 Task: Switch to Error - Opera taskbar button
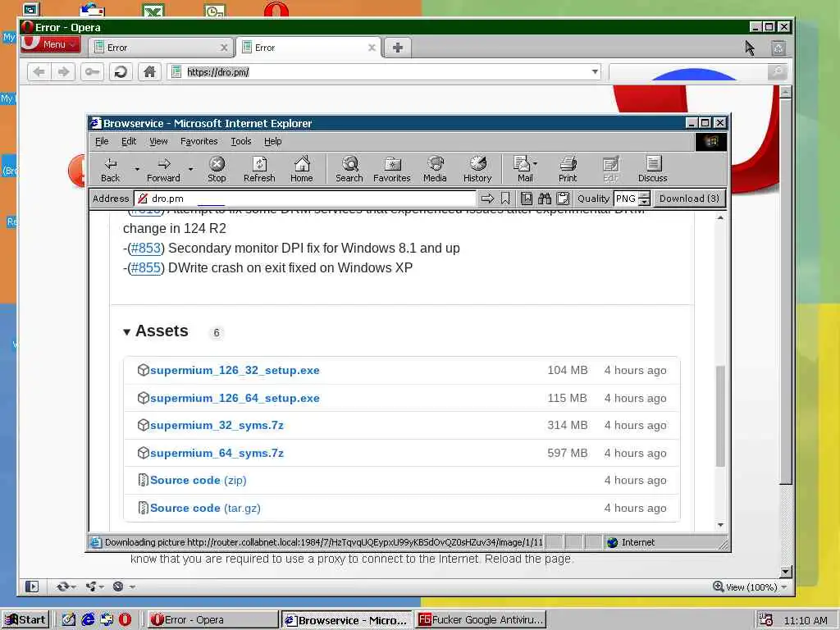[x=212, y=620]
